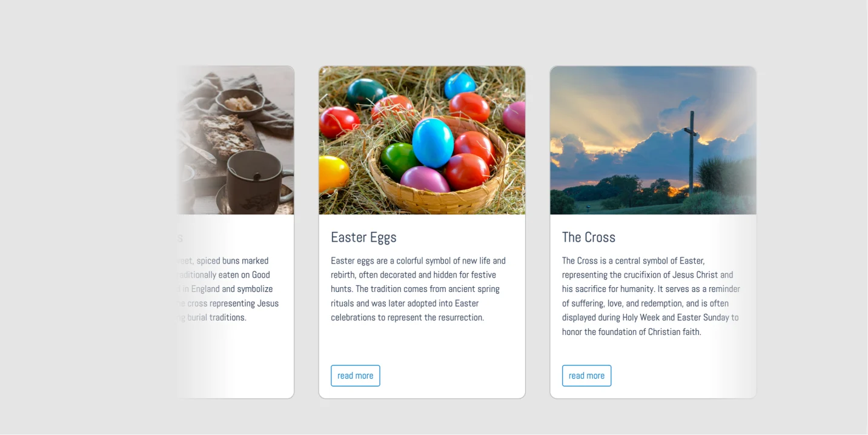Image resolution: width=868 pixels, height=435 pixels.
Task: Select "The Cross" card title
Action: point(588,237)
